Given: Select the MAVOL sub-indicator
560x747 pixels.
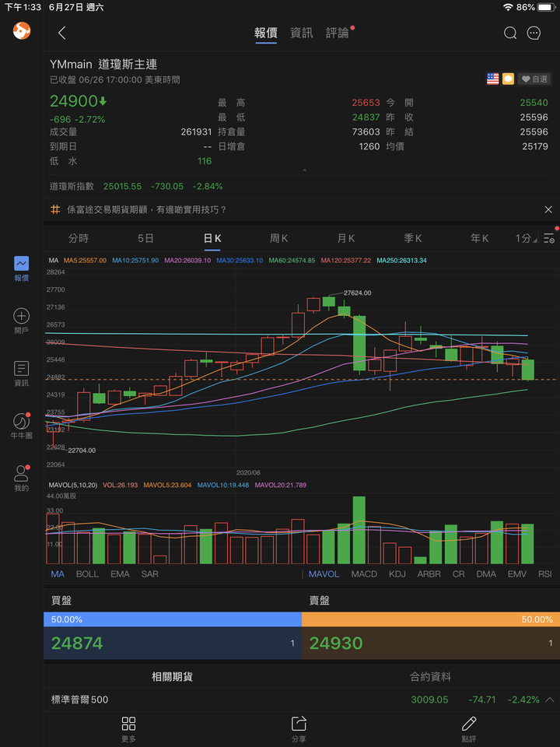Looking at the screenshot, I should click(324, 574).
